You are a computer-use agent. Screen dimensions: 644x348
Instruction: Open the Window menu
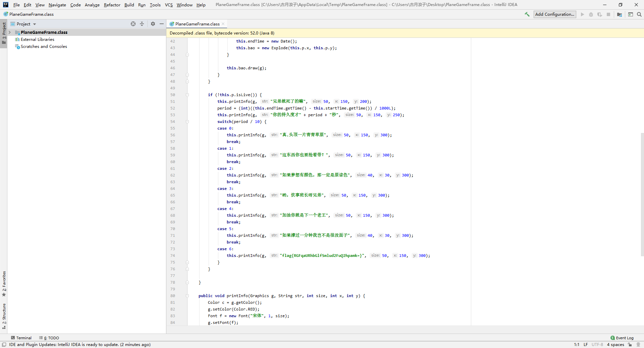click(x=184, y=5)
